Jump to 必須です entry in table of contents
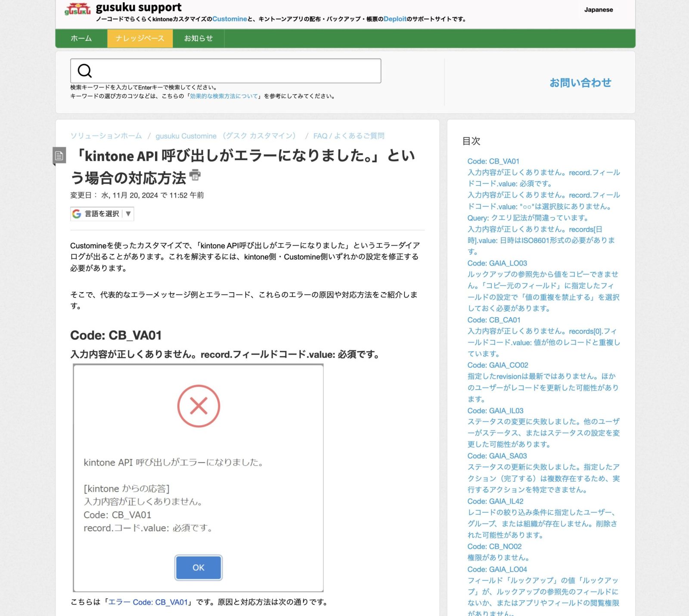The width and height of the screenshot is (689, 616). pos(544,178)
